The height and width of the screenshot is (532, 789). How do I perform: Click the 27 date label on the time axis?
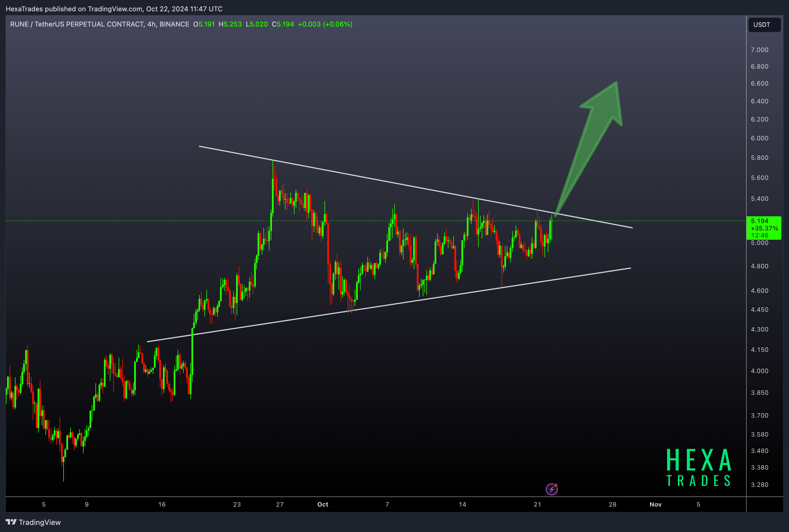280,505
